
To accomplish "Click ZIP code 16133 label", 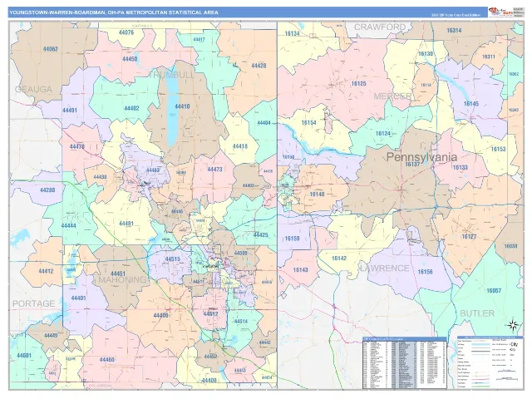I will [461, 167].
